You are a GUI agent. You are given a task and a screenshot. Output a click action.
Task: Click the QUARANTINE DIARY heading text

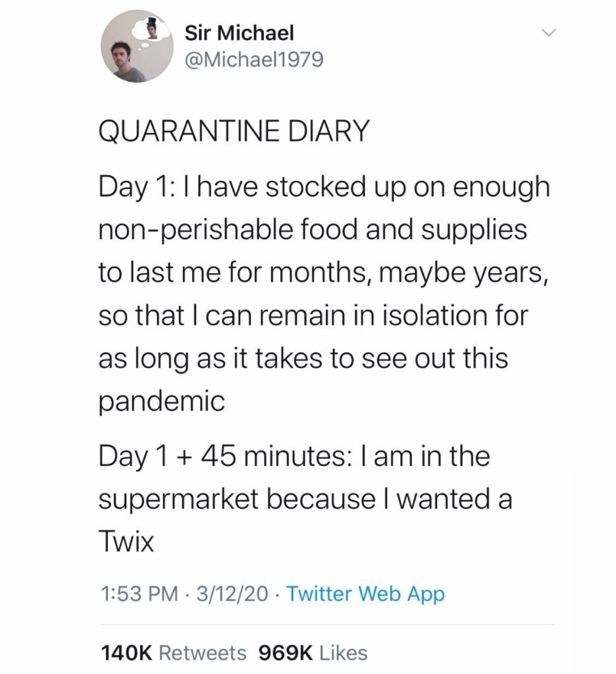click(231, 133)
